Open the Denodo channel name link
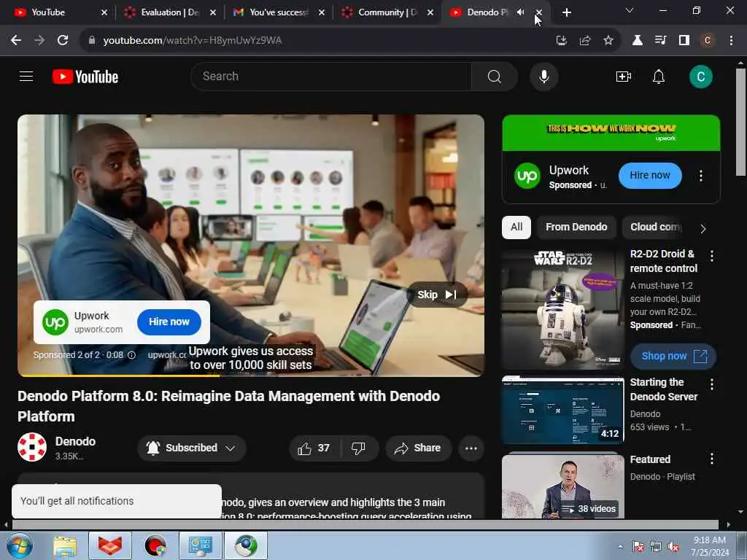The height and width of the screenshot is (560, 747). (x=75, y=441)
